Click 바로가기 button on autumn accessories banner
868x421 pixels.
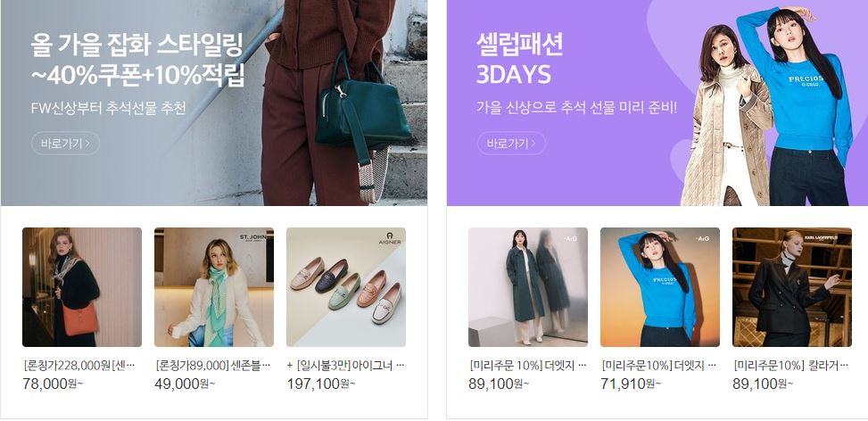point(65,144)
